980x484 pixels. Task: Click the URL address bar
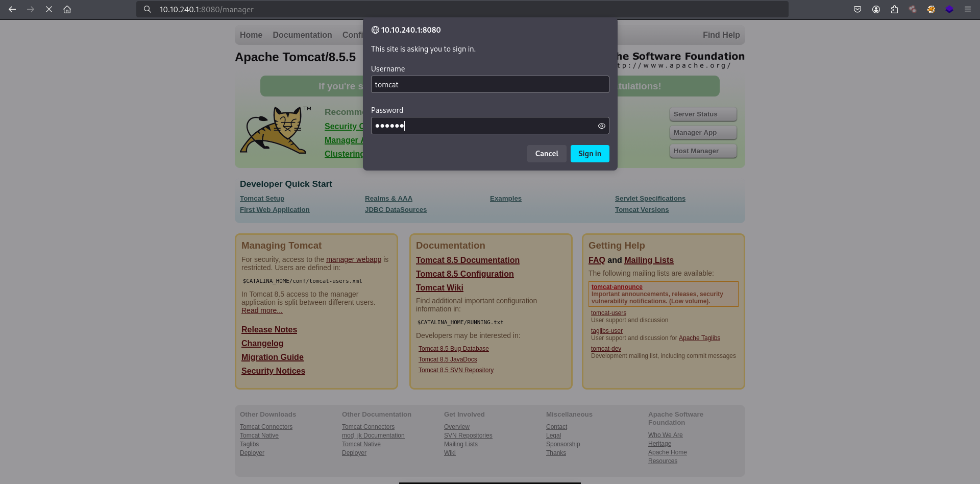(462, 9)
